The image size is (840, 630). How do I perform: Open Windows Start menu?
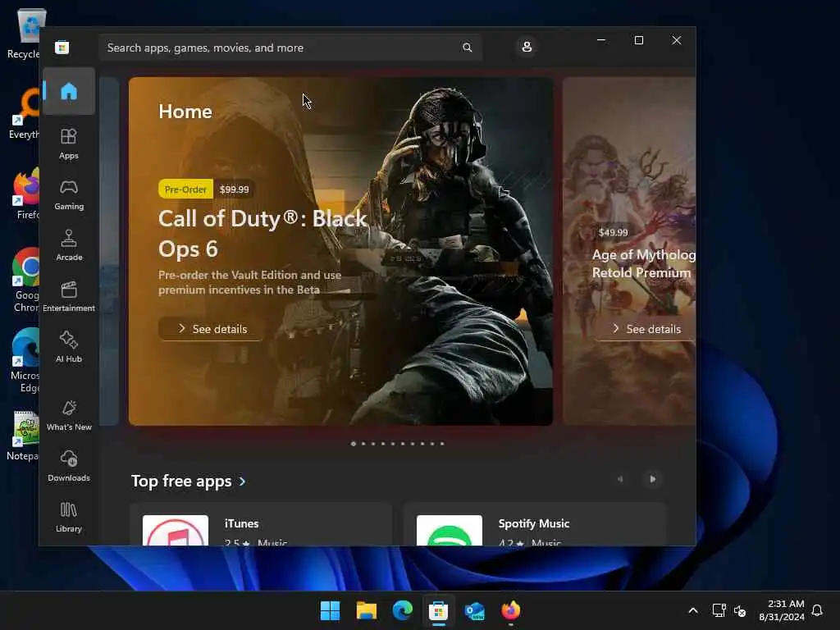[x=330, y=610]
